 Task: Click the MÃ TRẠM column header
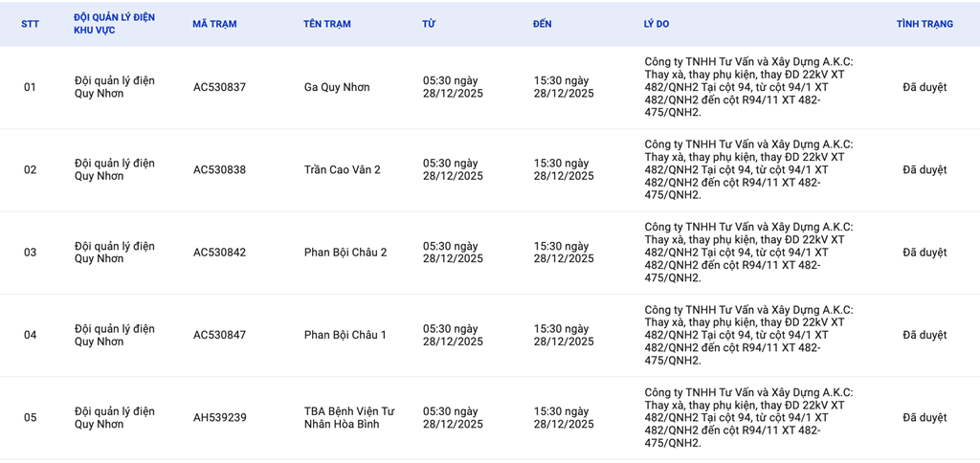click(214, 24)
